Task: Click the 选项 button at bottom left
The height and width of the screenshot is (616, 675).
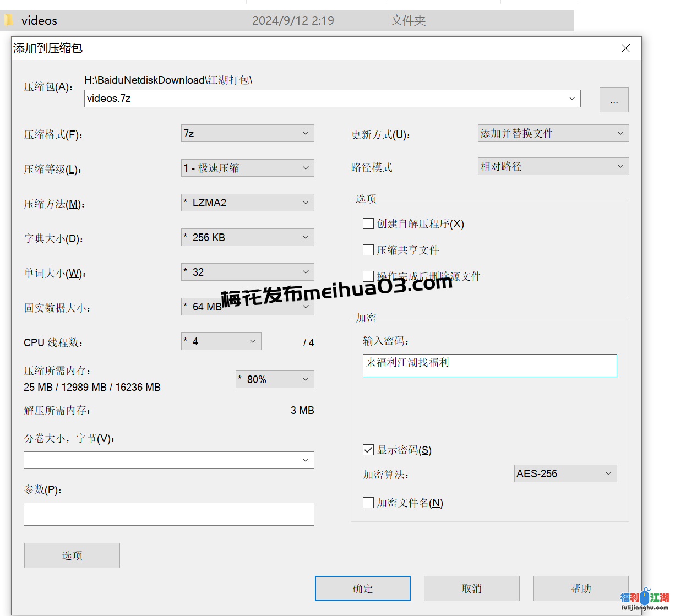Action: 72,555
